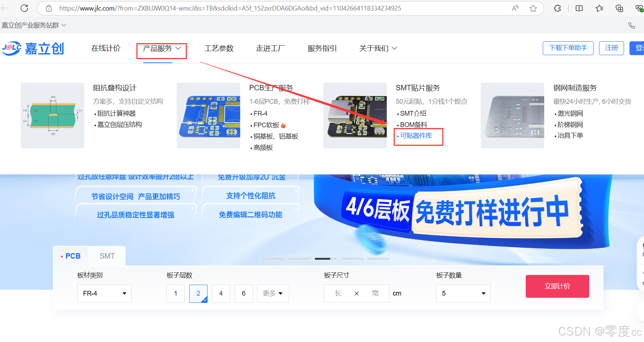Open the 更多 layers dropdown
The image size is (644, 342).
[273, 293]
